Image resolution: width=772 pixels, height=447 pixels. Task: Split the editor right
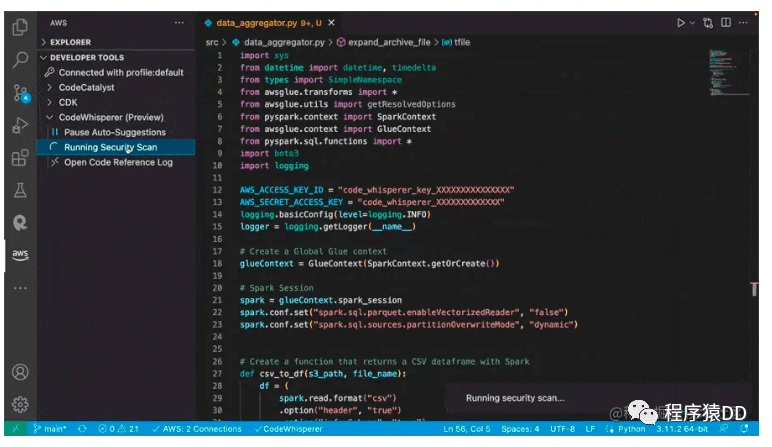pos(726,23)
